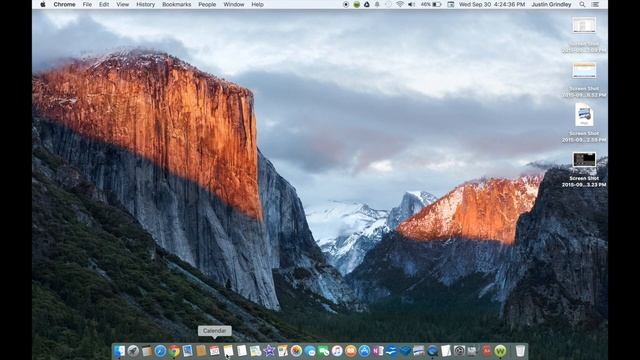The image size is (640, 360).
Task: Open Google Chrome in the Dock
Action: tap(174, 351)
